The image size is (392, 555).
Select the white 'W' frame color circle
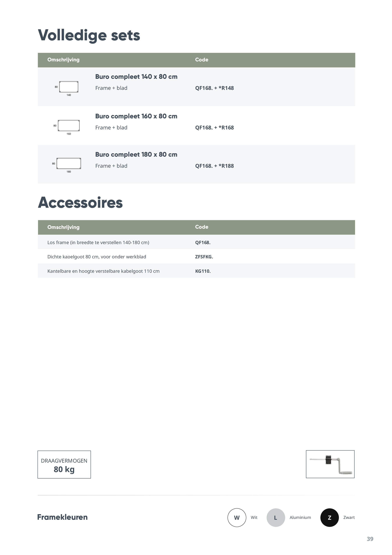click(x=237, y=518)
